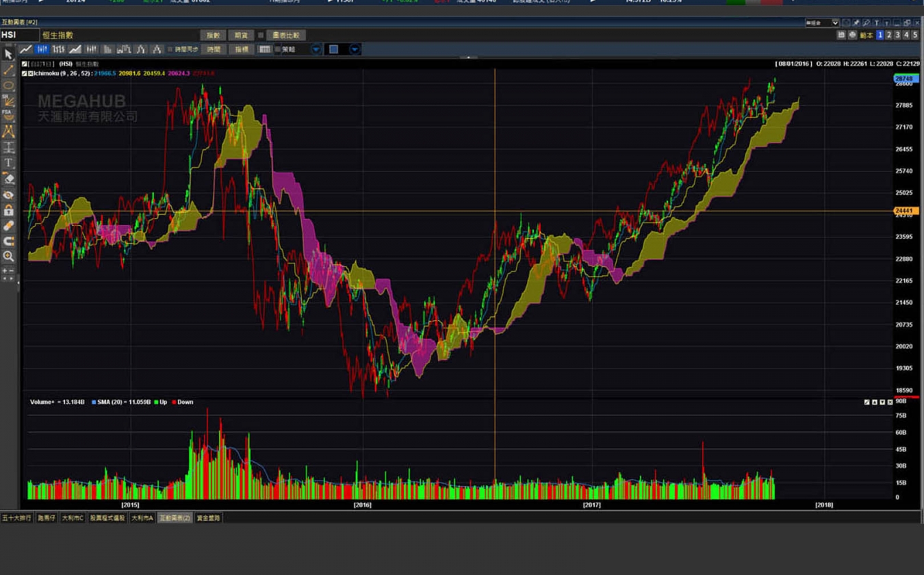This screenshot has height=575, width=924.
Task: Open the 策略 strategy dropdown arrow
Action: tap(316, 49)
